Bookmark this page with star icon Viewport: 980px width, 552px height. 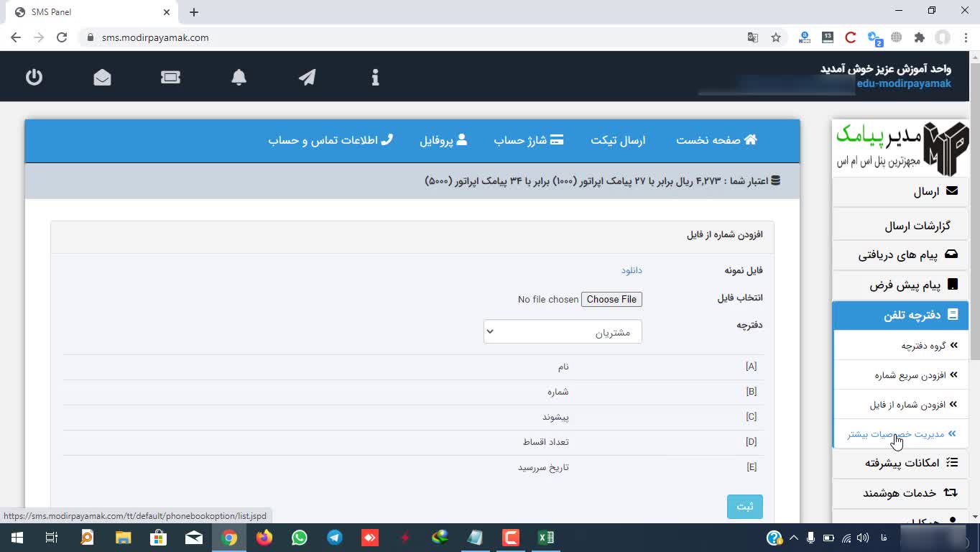click(x=776, y=37)
